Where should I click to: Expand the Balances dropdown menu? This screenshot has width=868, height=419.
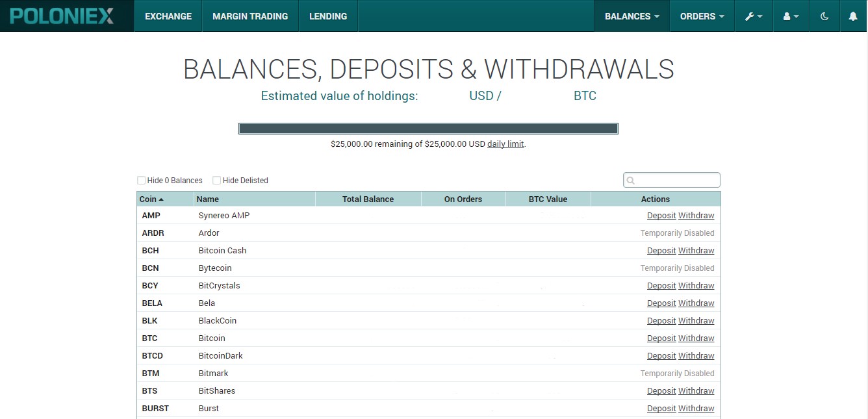[x=632, y=16]
